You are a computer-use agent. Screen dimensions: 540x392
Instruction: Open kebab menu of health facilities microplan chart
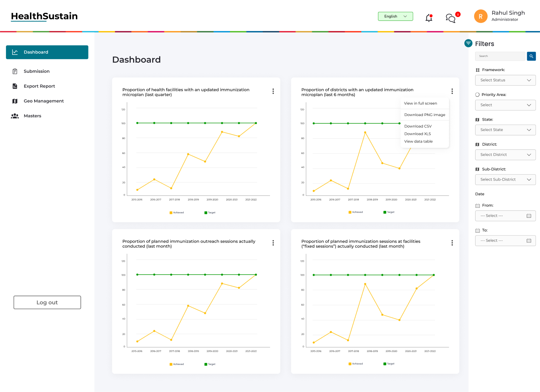point(273,91)
